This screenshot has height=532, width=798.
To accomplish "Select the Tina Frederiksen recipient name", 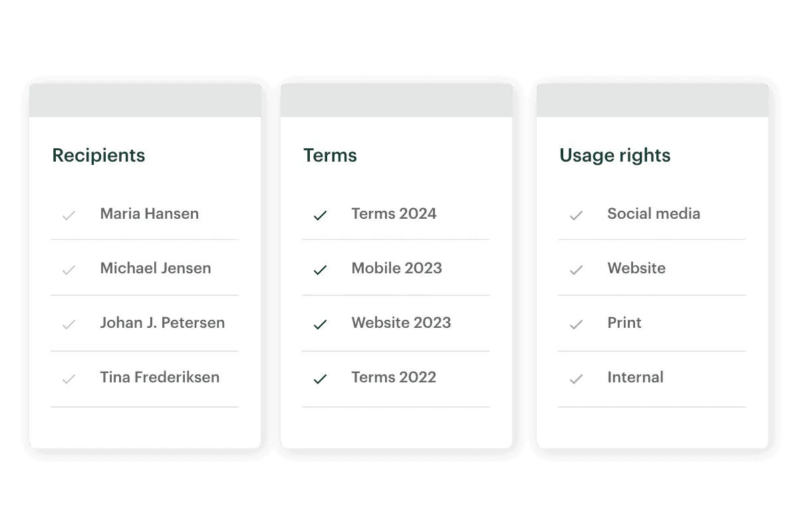I will coord(160,377).
